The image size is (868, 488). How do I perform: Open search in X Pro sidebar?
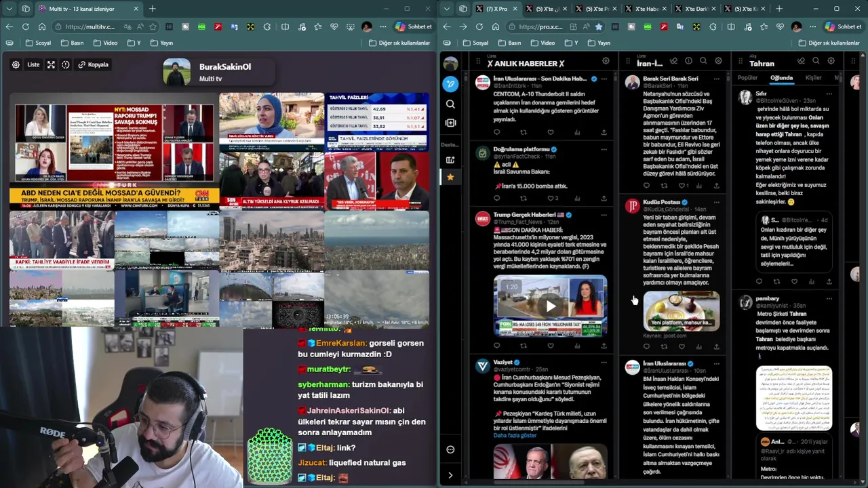pyautogui.click(x=450, y=104)
